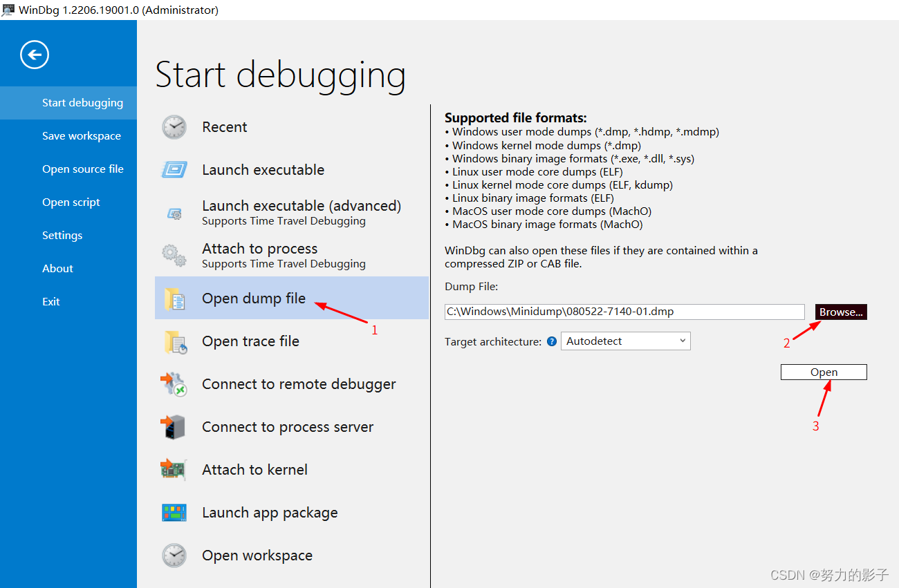Click the Dump File: label
This screenshot has width=899, height=588.
pos(471,287)
